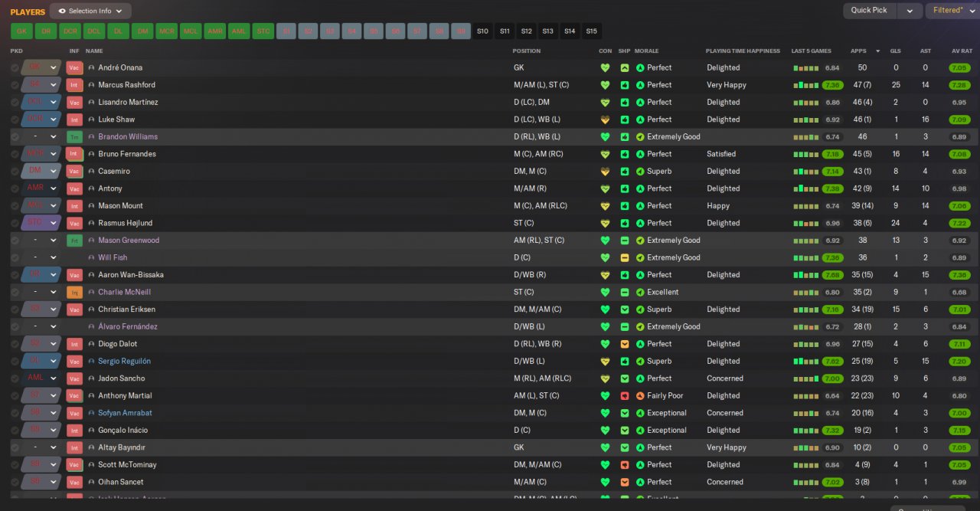
Task: Open the Selection Info dropdown
Action: 90,11
